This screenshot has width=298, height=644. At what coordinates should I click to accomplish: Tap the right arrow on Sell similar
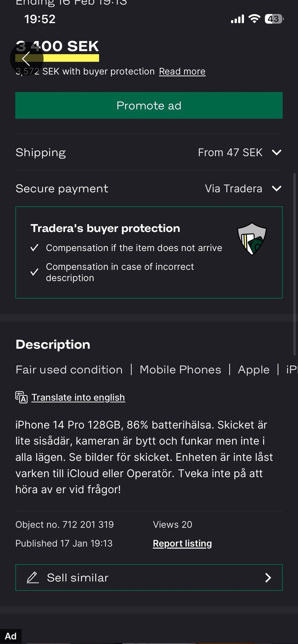[268, 578]
